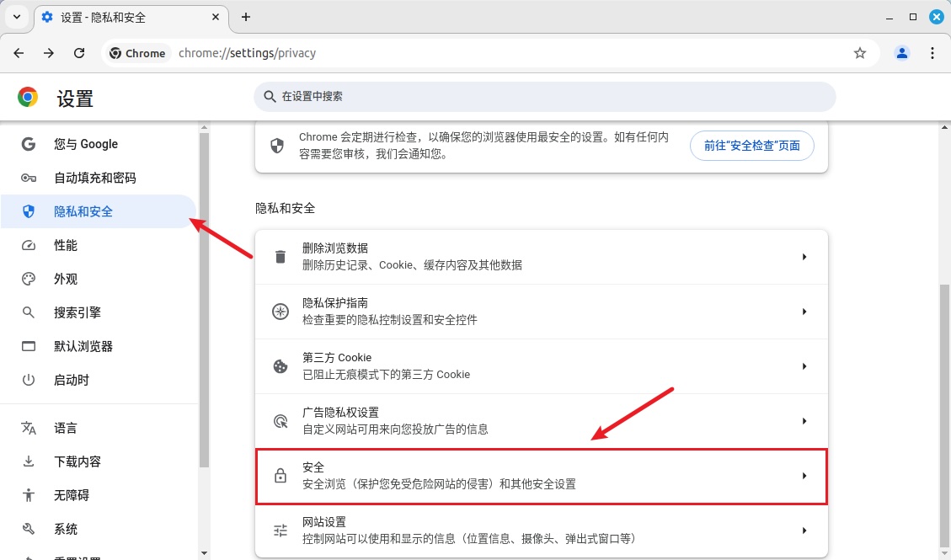The height and width of the screenshot is (560, 951).
Task: Click the palette icon for 外观
Action: (x=29, y=279)
